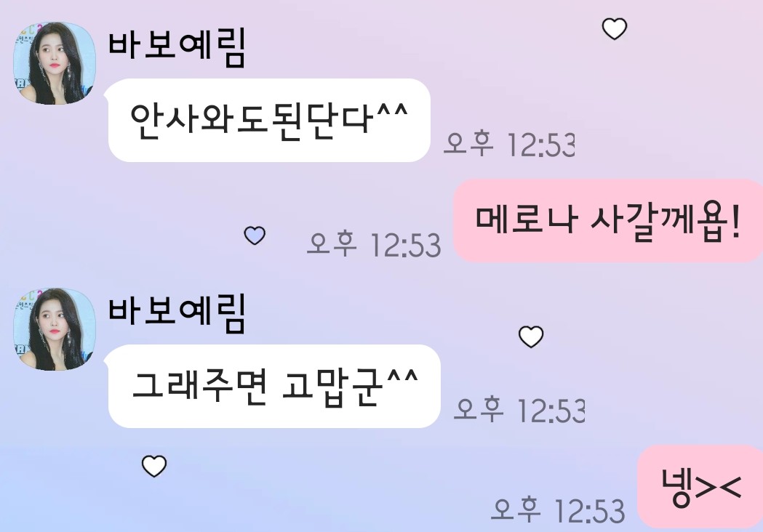
Task: Click the word 메로나 in the pink bubble
Action: coord(527,219)
